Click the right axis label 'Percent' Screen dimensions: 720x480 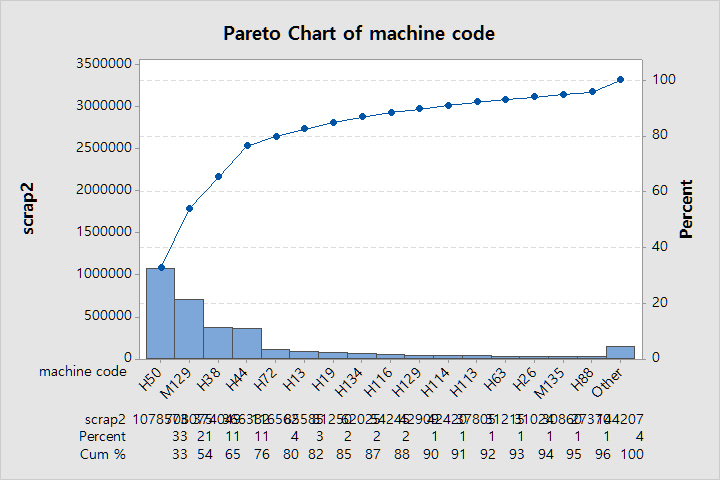[687, 209]
